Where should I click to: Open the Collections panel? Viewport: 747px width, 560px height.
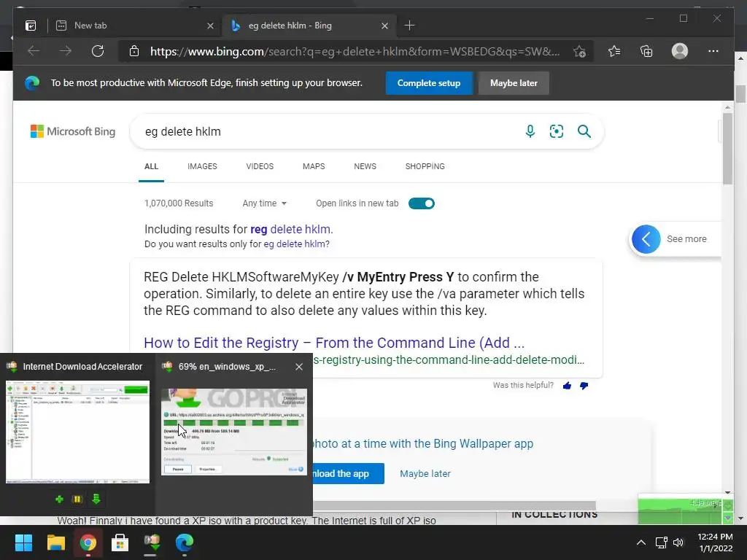(646, 51)
